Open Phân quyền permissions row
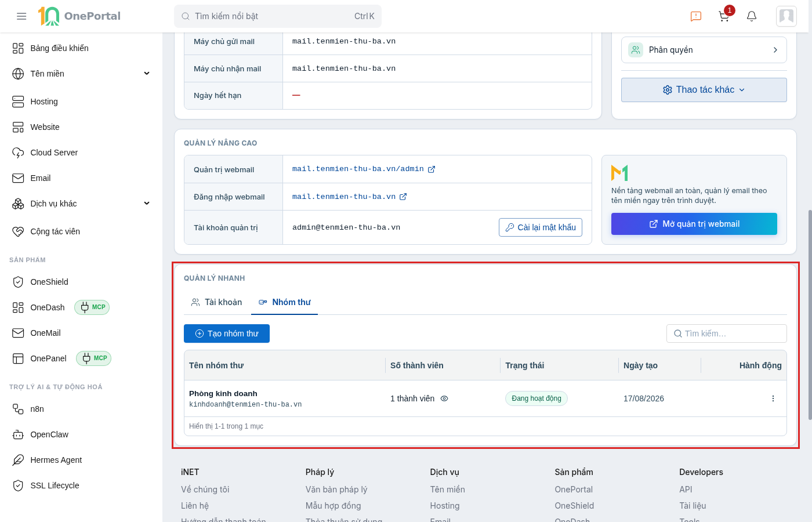Image resolution: width=812 pixels, height=522 pixels. pyautogui.click(x=704, y=50)
